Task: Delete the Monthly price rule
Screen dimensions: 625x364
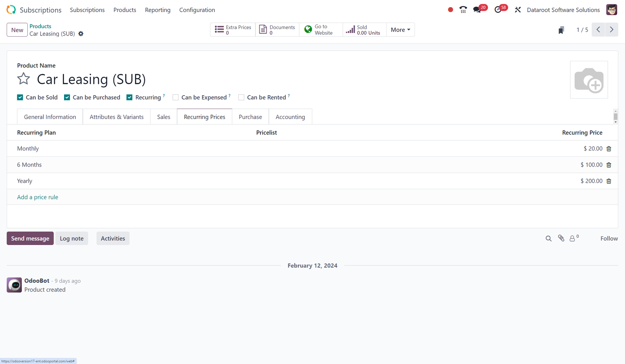Action: click(x=609, y=149)
